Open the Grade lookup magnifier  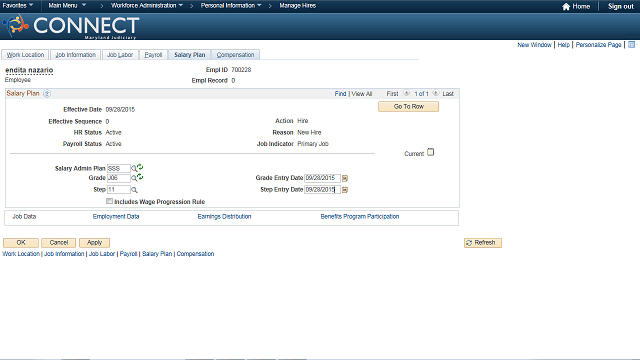point(133,178)
